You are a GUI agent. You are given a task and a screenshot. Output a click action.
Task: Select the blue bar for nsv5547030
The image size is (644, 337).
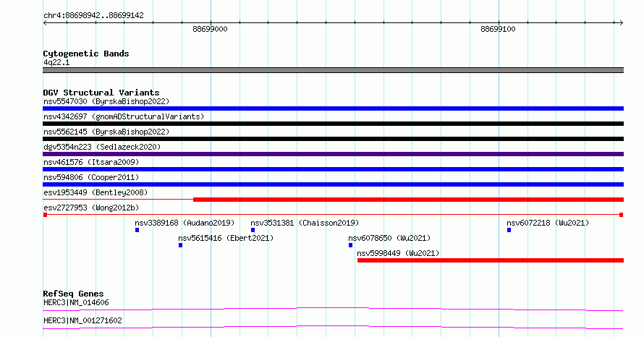click(333, 108)
